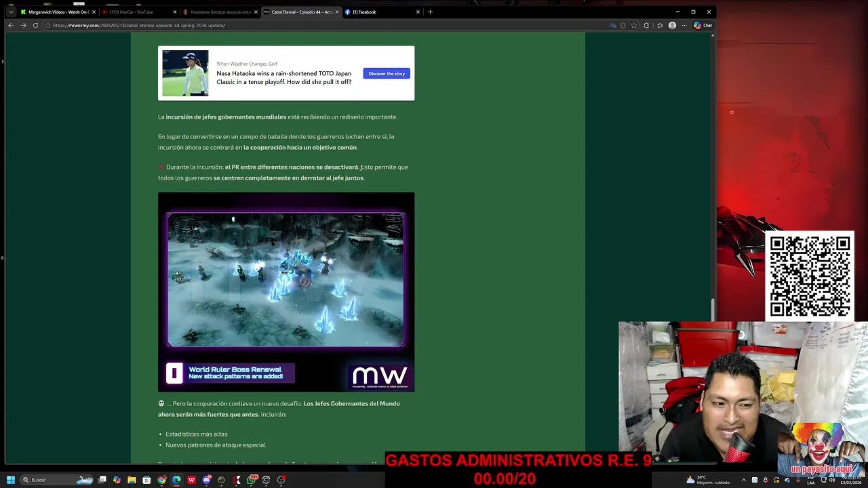Open the Nasa Hataoka ad headline

coord(284,77)
